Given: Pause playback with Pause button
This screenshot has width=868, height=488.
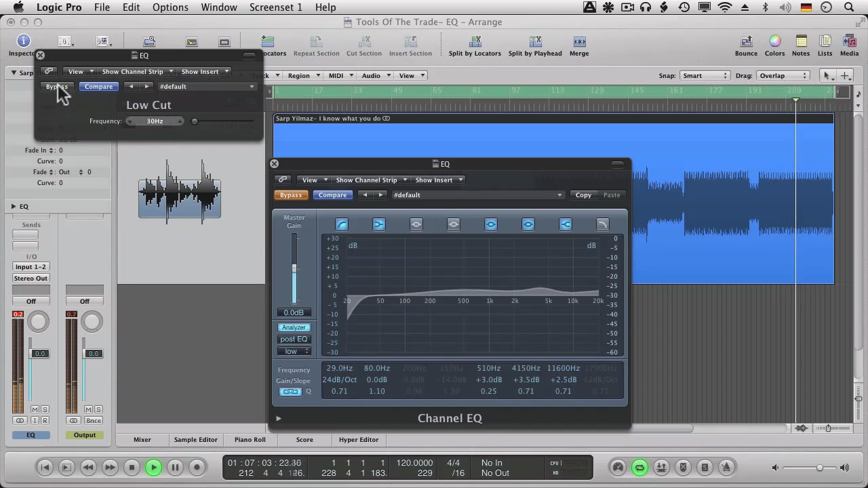Looking at the screenshot, I should coord(175,467).
